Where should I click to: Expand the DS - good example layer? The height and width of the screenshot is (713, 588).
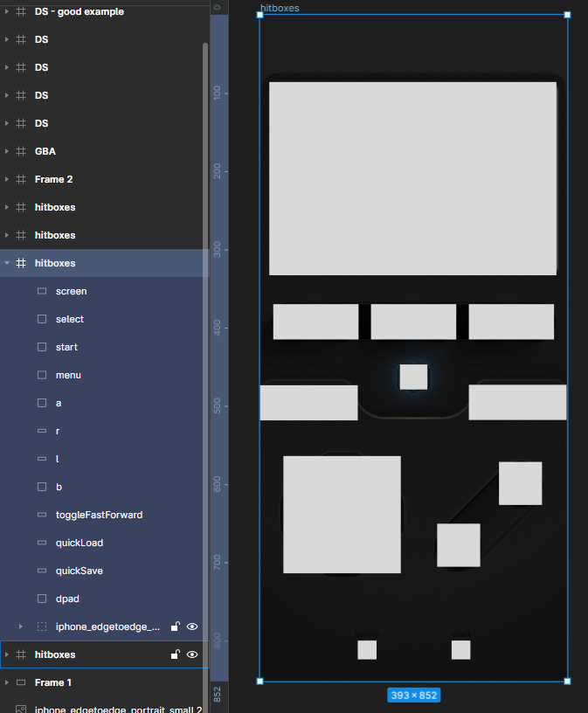point(7,11)
